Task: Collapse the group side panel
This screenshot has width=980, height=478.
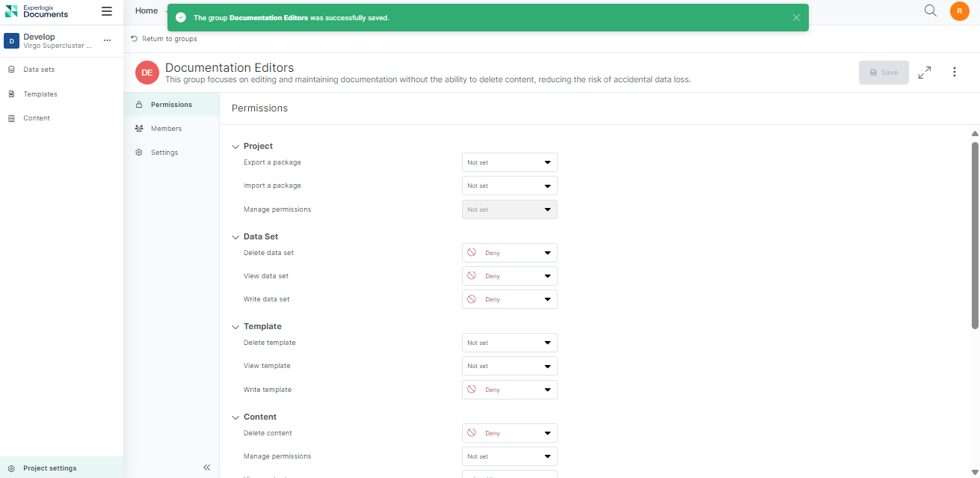Action: pos(207,468)
